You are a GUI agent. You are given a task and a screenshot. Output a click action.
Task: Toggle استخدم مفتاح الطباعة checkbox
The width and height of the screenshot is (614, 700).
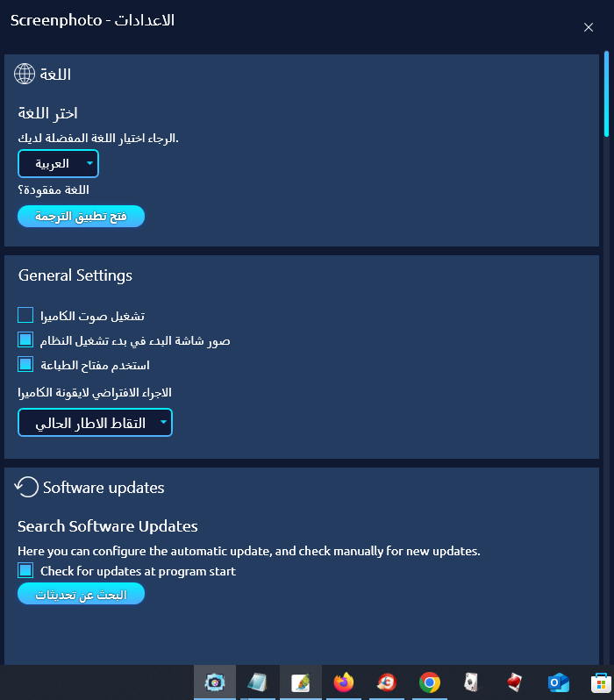pos(25,364)
